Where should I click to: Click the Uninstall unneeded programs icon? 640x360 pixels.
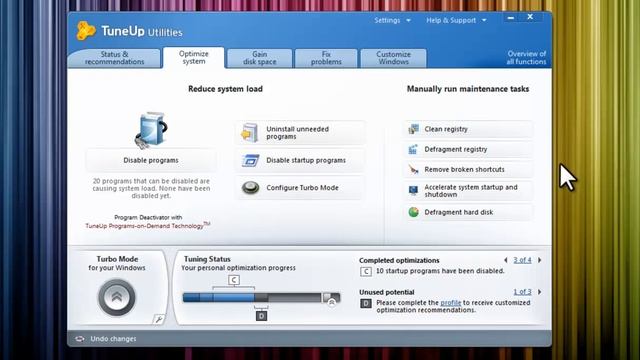250,133
